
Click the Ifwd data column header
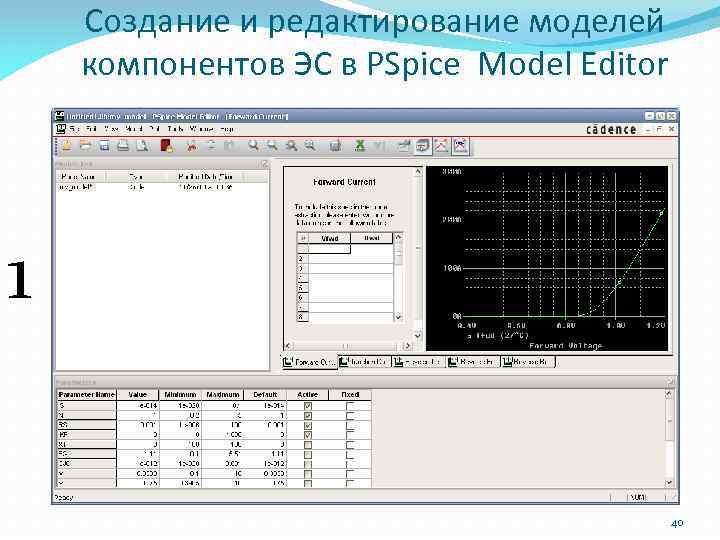point(371,238)
